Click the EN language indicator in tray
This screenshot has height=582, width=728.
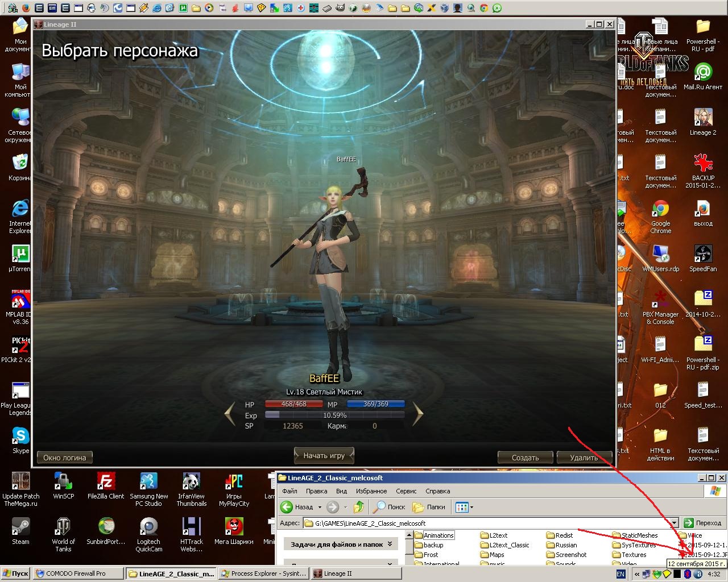click(x=620, y=574)
